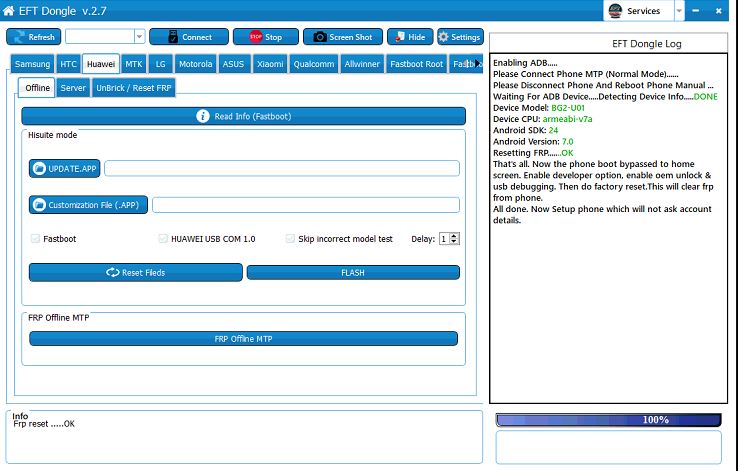Browse for UPDATE.APP file

(64, 168)
